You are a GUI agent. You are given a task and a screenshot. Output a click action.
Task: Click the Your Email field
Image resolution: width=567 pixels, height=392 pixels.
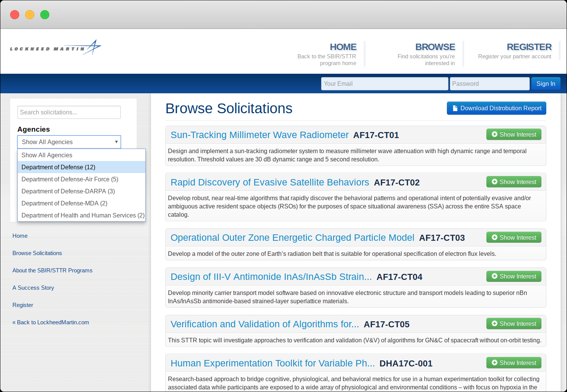click(x=384, y=84)
